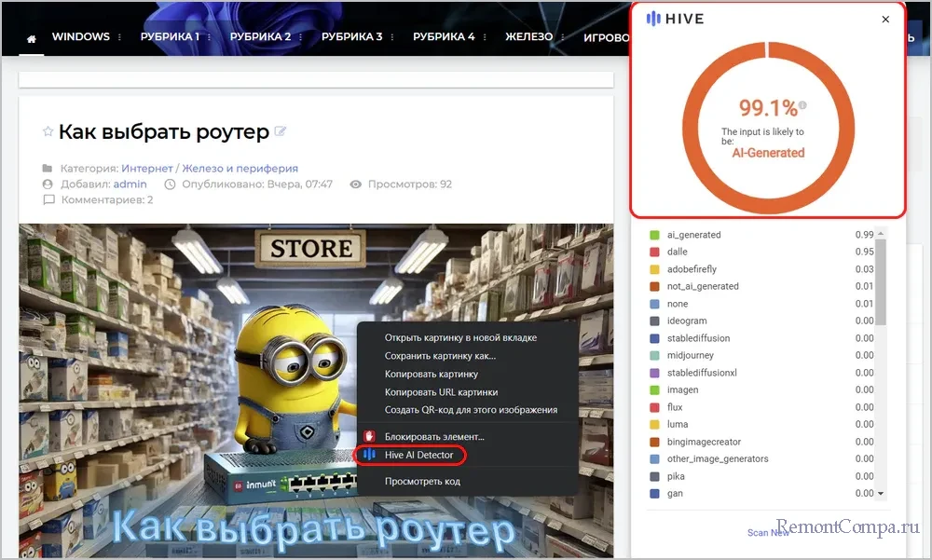Click the red hand icon beside Блокировать элемент
This screenshot has width=932, height=560.
pos(369,434)
